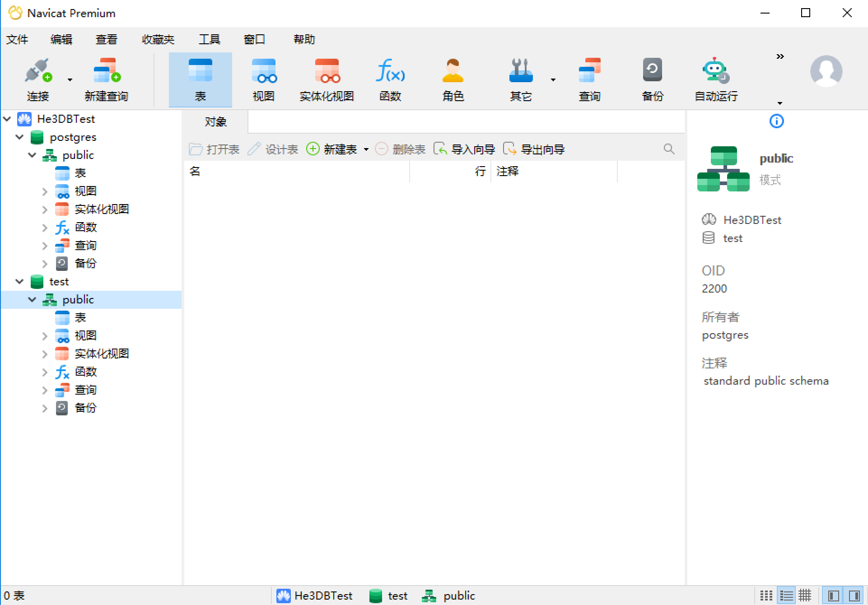Open 实体化视图 (Materialized Views) toolbar icon
Image resolution: width=868 pixels, height=605 pixels.
coord(327,79)
